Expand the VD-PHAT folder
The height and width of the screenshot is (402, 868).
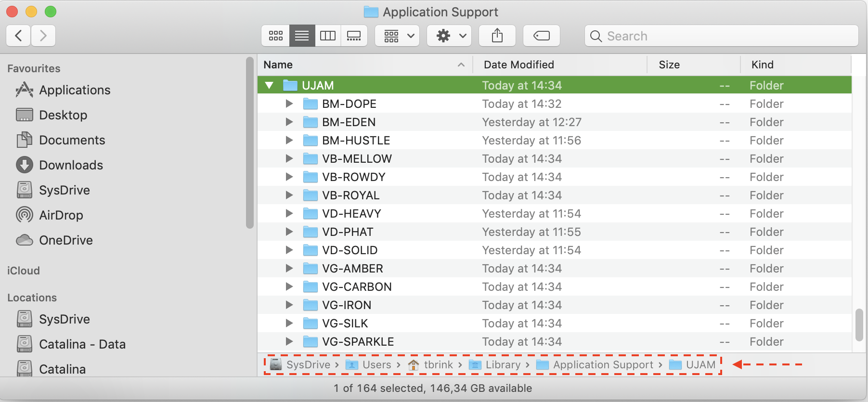[x=289, y=232]
